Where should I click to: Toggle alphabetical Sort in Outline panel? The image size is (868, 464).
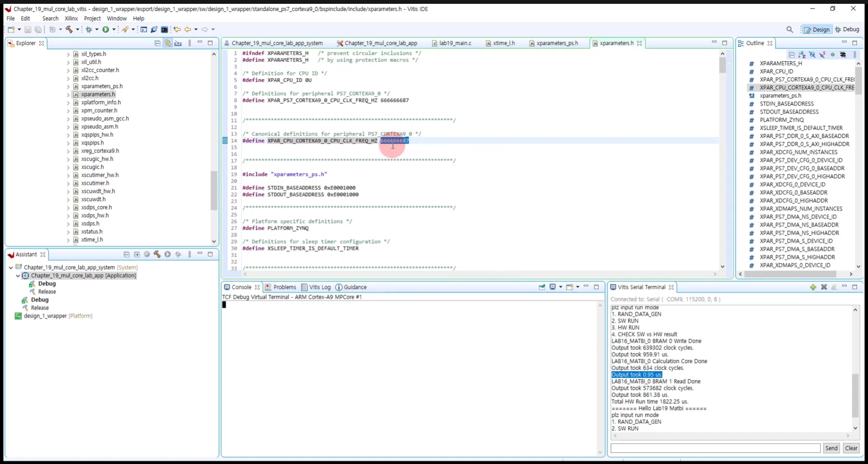click(x=802, y=55)
